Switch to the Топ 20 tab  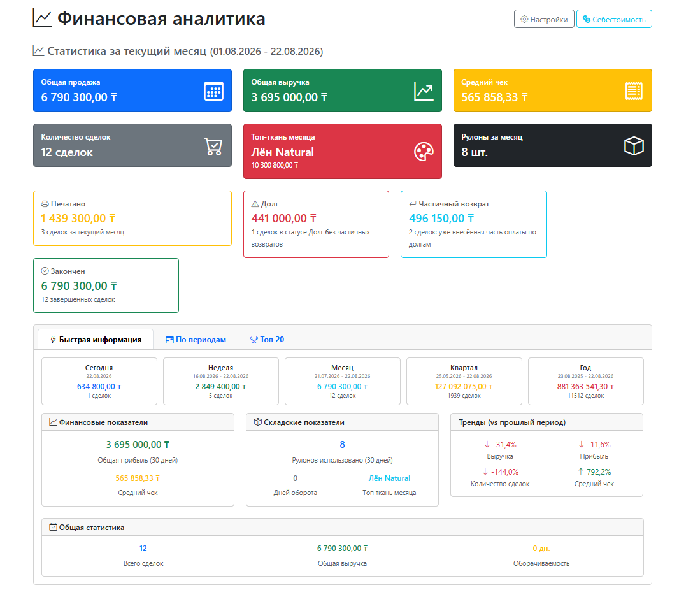tap(267, 340)
